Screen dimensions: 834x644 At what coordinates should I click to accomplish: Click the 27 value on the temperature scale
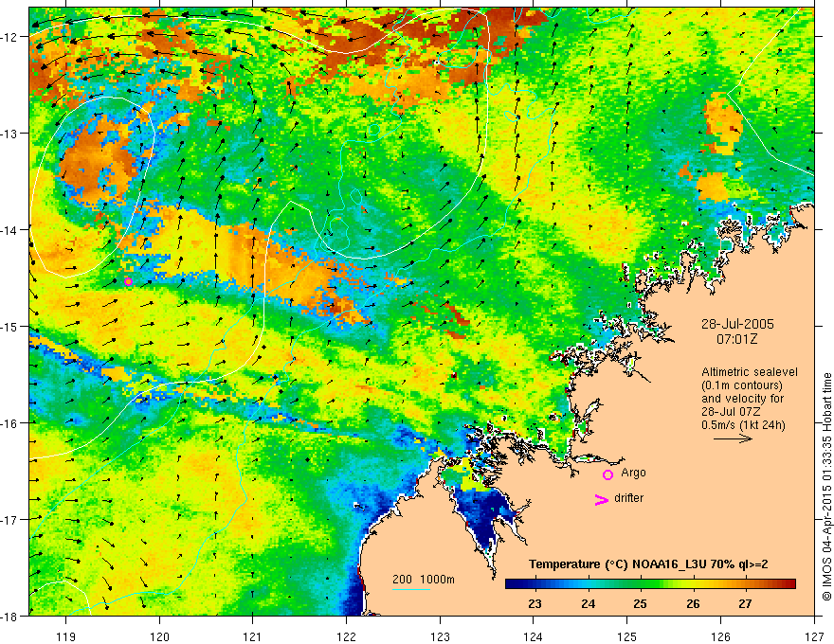tap(745, 603)
